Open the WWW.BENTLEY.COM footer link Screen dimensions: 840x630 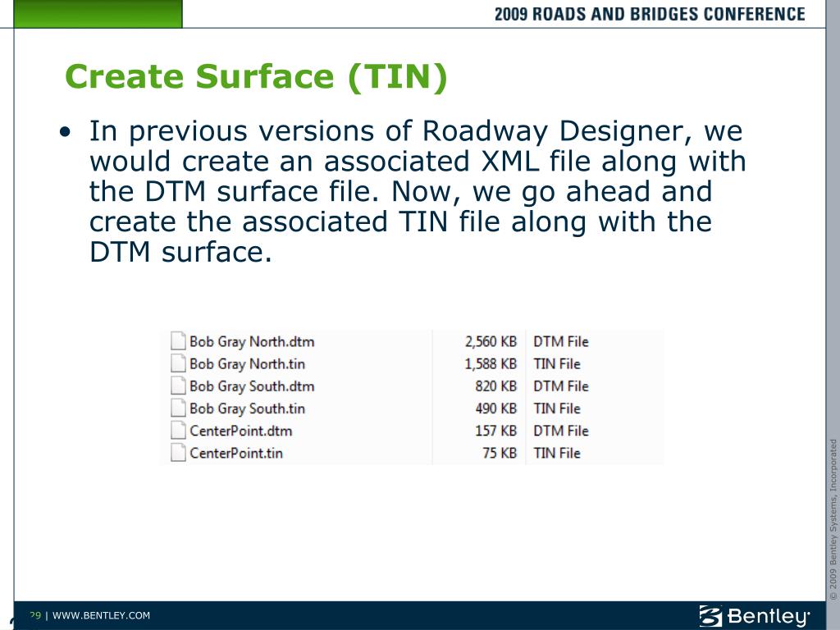point(101,615)
